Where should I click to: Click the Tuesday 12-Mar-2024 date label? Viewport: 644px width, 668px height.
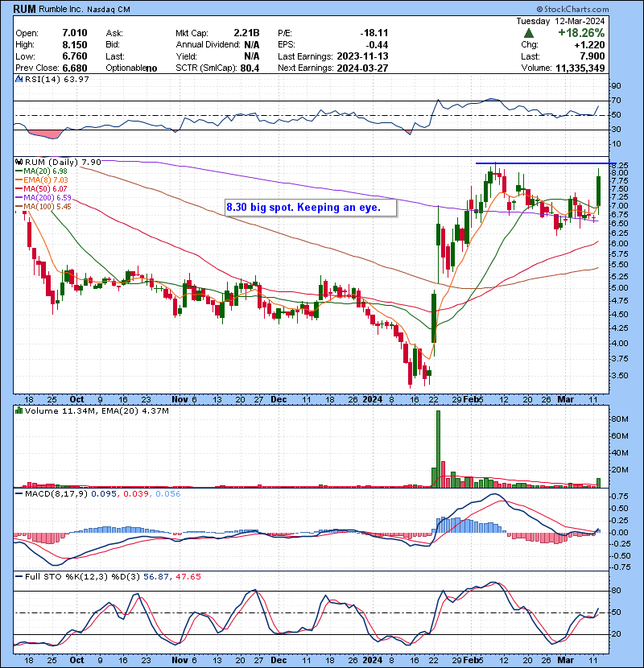[x=560, y=21]
